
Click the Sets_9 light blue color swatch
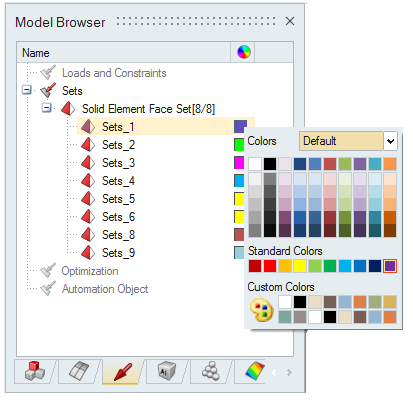point(239,253)
